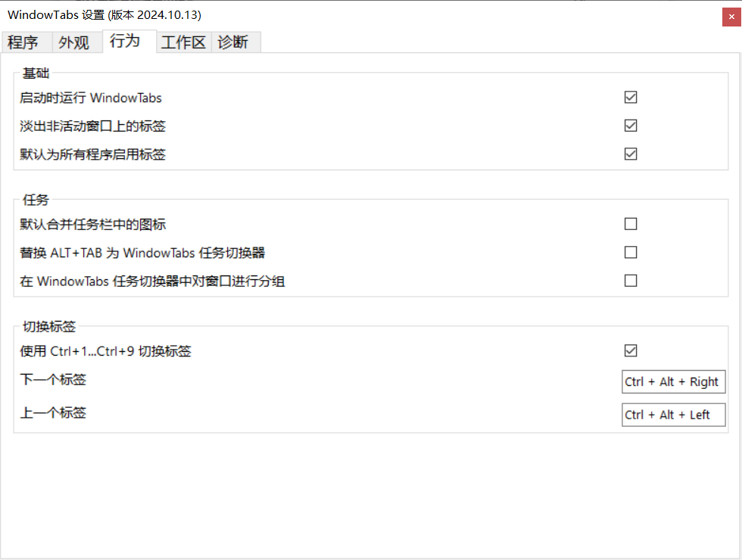The height and width of the screenshot is (560, 742).
Task: Select the 行为 tab
Action: click(x=129, y=41)
